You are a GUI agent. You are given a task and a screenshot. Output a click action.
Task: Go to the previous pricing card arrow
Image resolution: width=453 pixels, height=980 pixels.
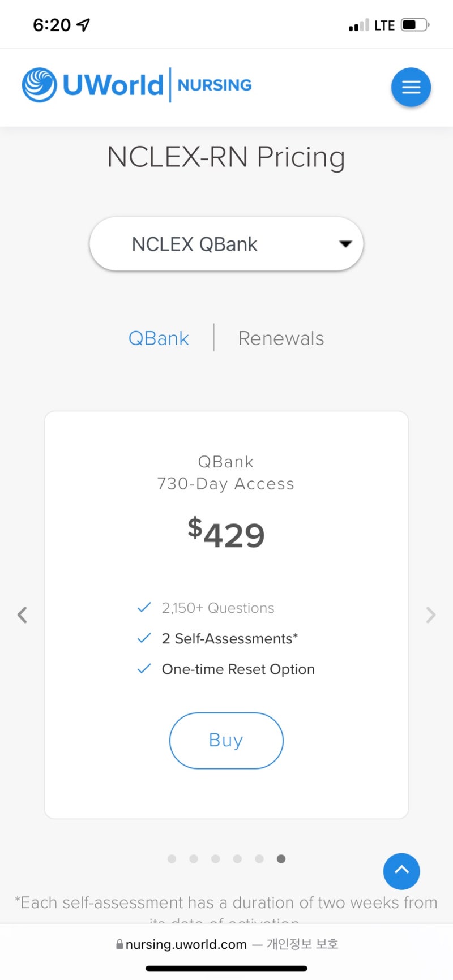(22, 614)
